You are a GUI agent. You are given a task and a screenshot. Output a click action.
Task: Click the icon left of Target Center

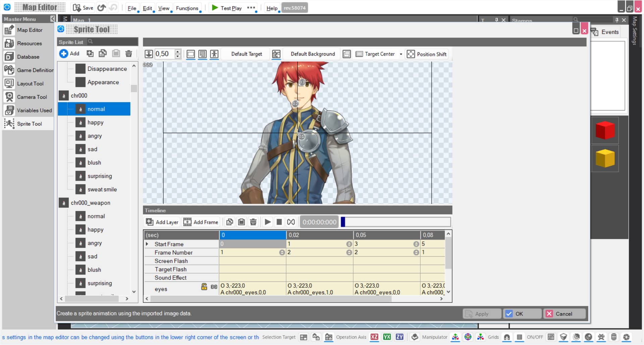[x=359, y=54]
